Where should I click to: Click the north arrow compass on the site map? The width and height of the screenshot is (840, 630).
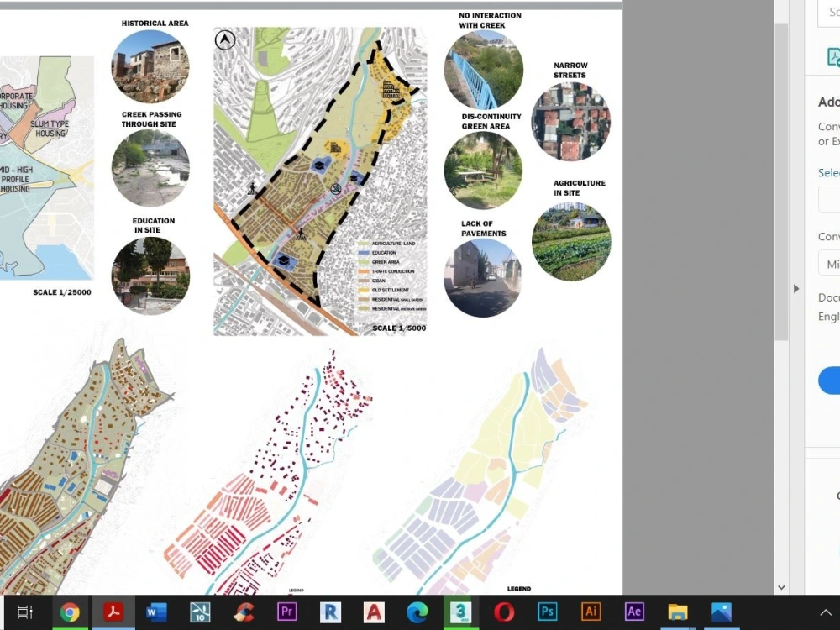pos(225,40)
